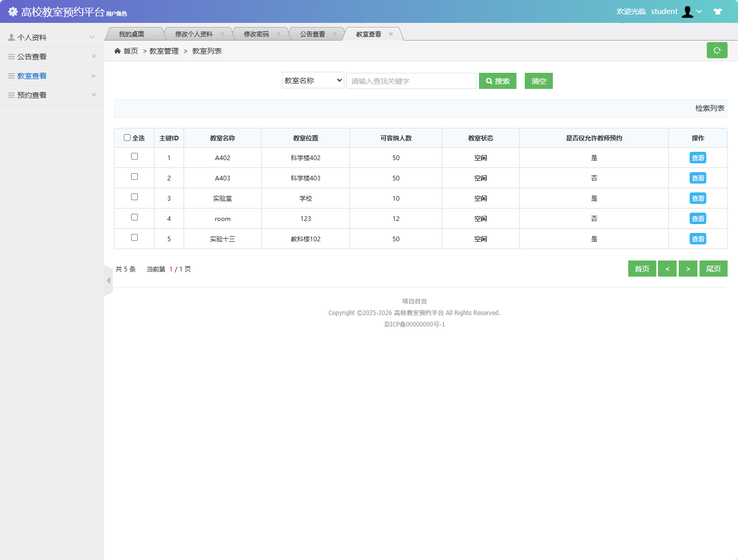Check the box for classroom A403
The height and width of the screenshot is (560, 738).
[134, 177]
